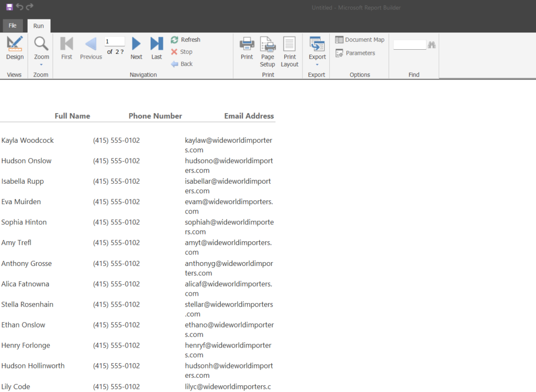The image size is (536, 392).
Task: Select the name Sophia Hinton
Action: pos(24,222)
